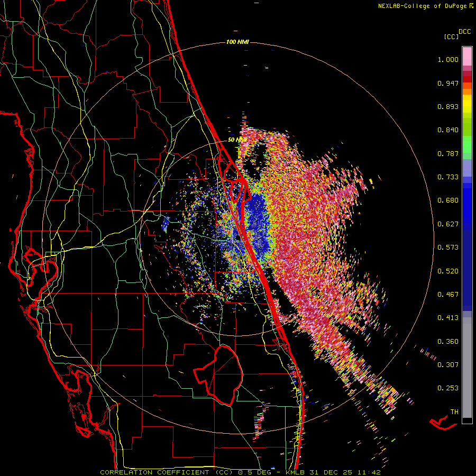This screenshot has height=476, width=476.
Task: Click the 0.520 legend value
Action: coord(448,271)
